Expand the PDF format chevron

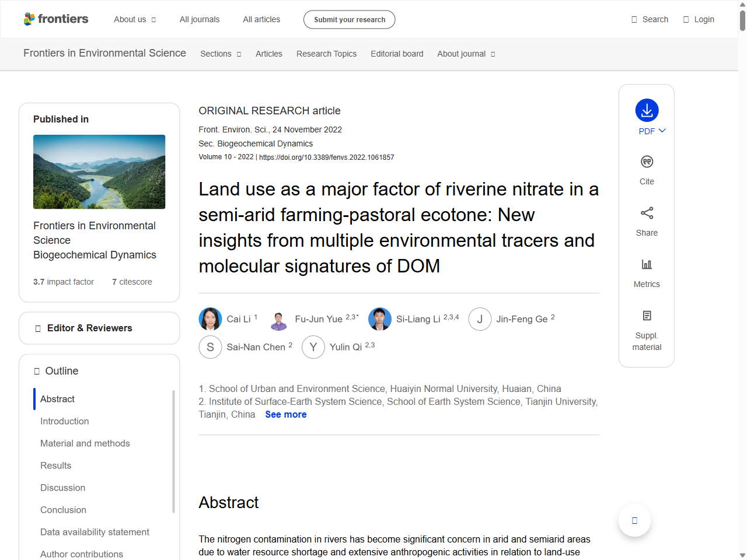point(661,131)
